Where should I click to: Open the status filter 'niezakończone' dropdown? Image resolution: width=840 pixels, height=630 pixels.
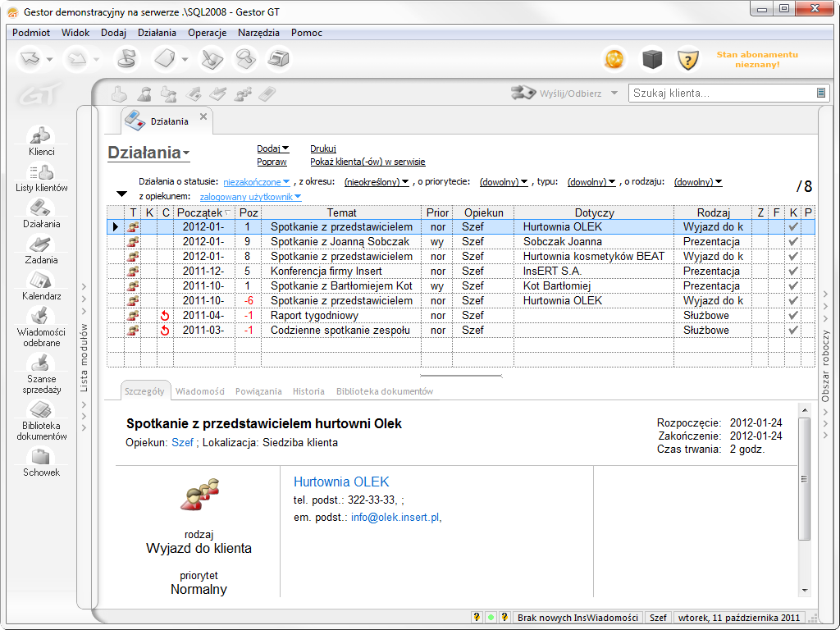point(257,182)
